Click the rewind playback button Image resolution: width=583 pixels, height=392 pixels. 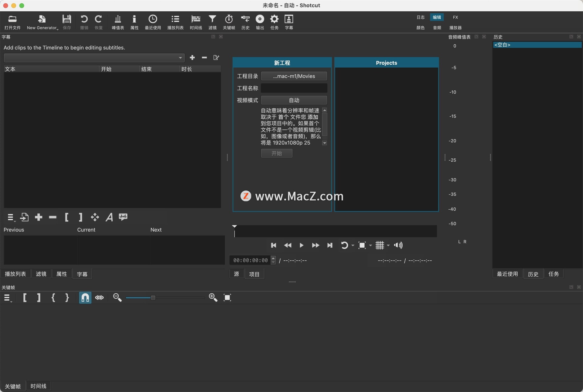pos(288,245)
